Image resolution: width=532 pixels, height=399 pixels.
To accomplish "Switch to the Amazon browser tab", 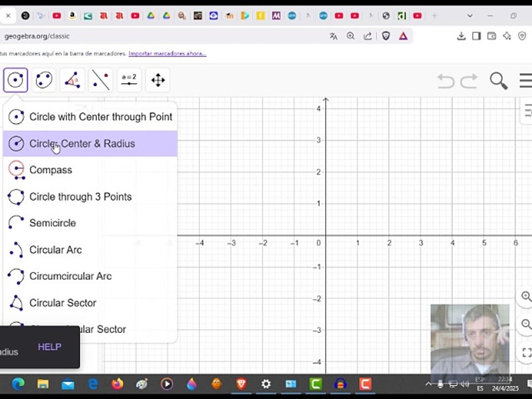I will [x=72, y=16].
